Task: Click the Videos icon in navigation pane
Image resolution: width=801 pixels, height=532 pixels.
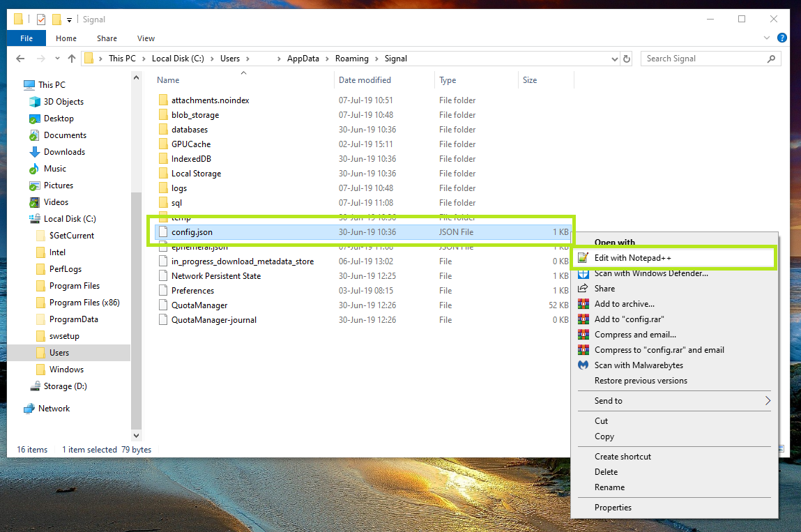Action: click(x=35, y=202)
